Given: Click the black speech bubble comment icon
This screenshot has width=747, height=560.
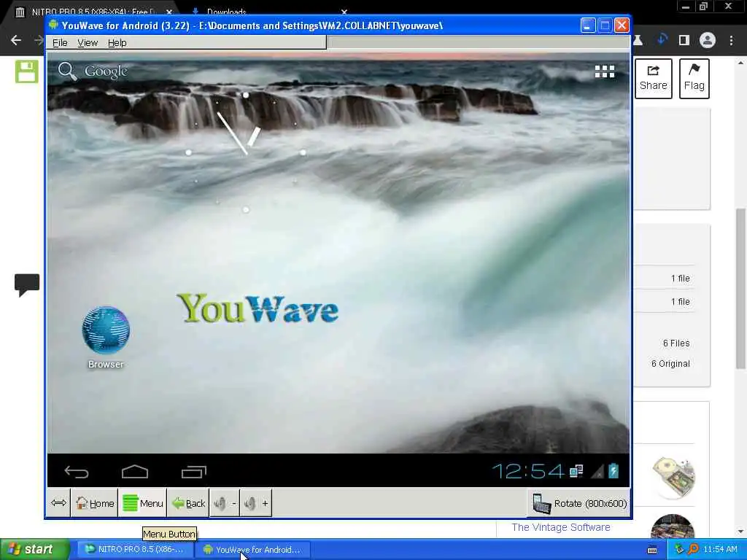Looking at the screenshot, I should point(27,285).
